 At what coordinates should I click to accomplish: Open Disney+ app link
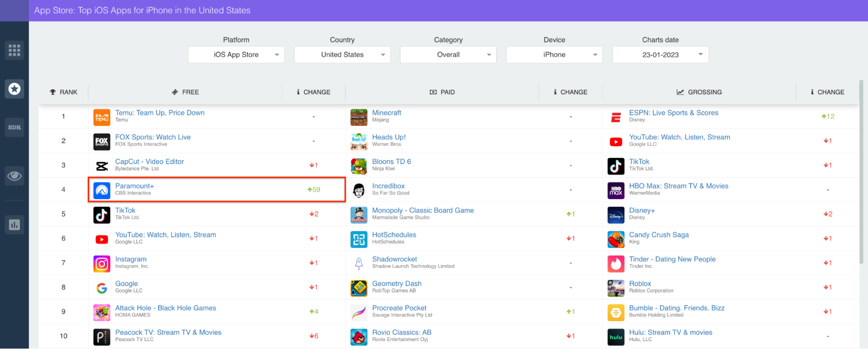coord(642,211)
